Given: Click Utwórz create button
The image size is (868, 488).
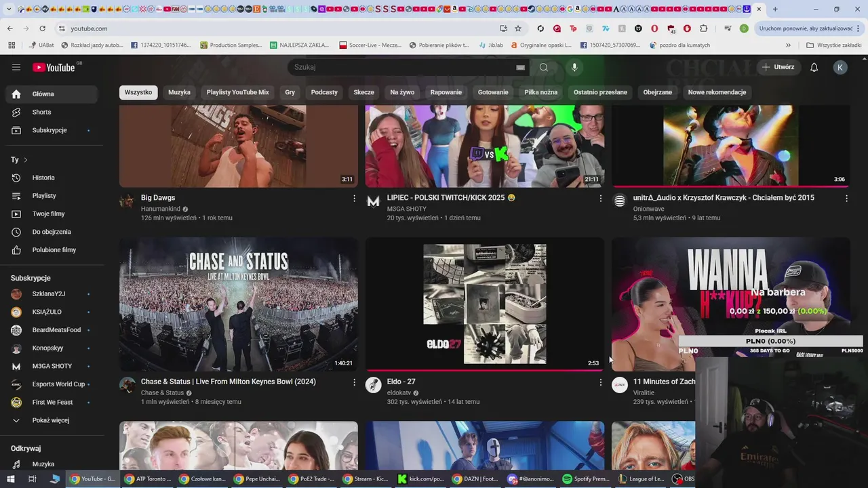Looking at the screenshot, I should tap(778, 67).
